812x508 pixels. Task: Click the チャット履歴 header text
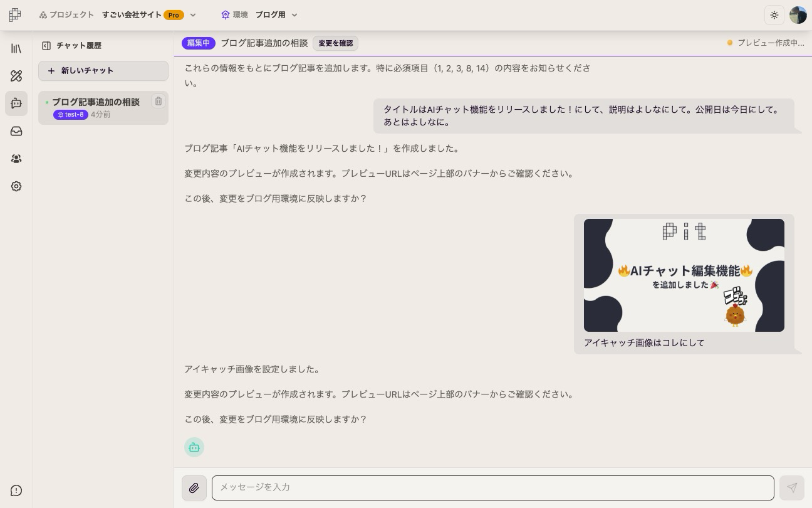coord(79,46)
